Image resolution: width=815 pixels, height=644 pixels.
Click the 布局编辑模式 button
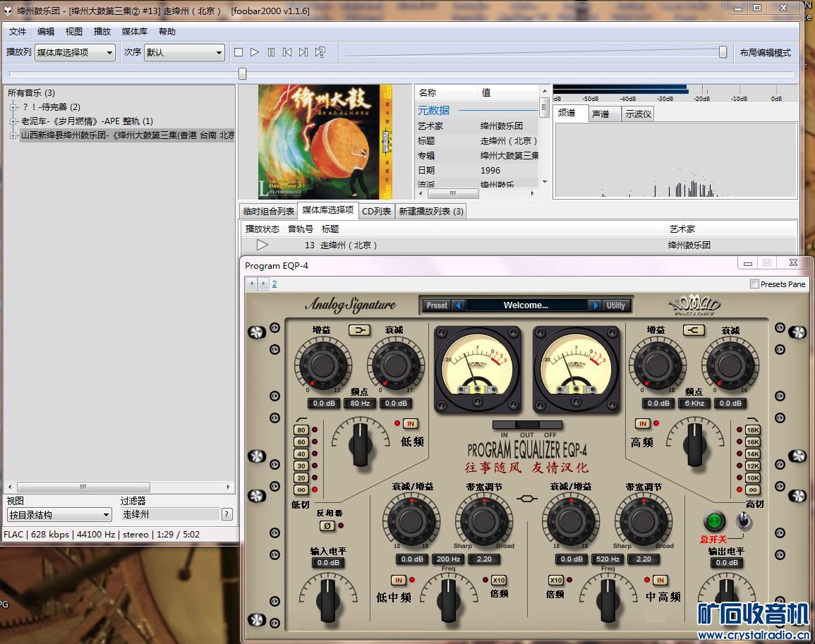[765, 52]
